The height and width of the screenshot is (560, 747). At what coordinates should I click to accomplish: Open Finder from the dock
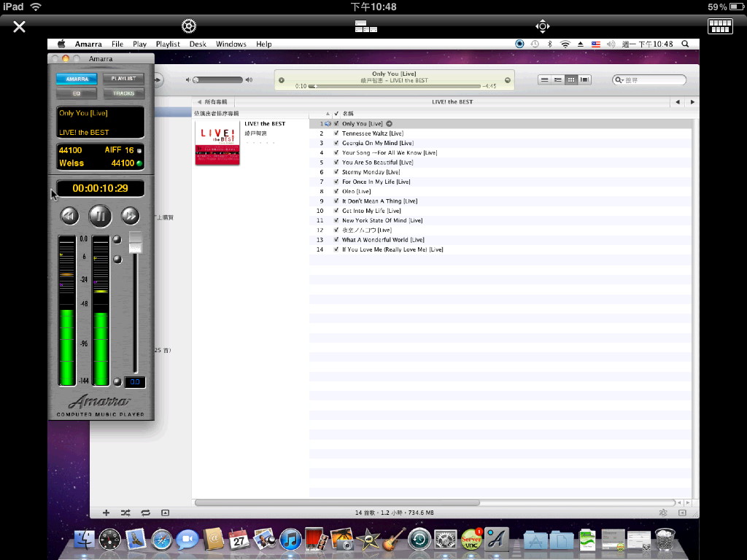pos(85,539)
